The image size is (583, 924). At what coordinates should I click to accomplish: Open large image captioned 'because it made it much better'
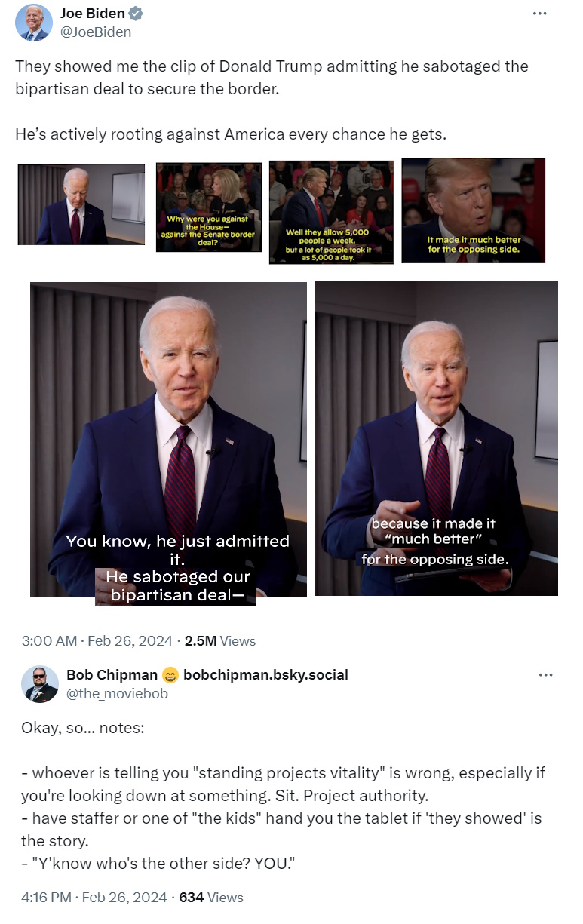436,438
